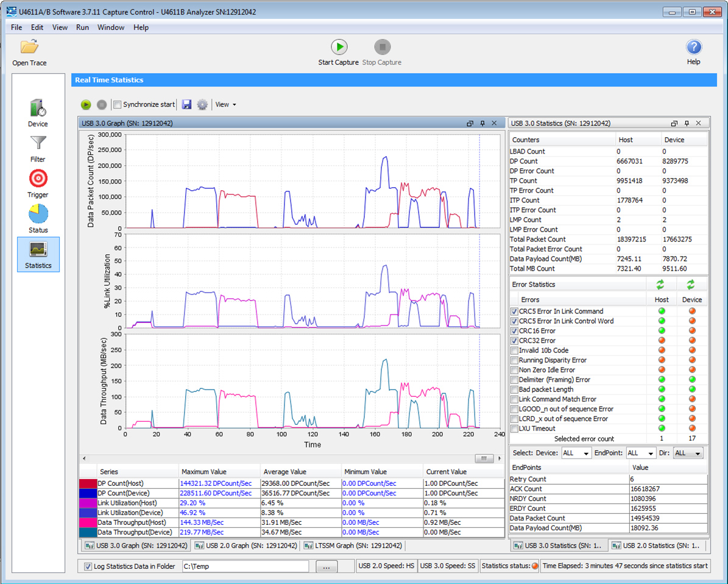Click the Status pie chart icon
Screen dimensions: 728x584
pyautogui.click(x=38, y=215)
